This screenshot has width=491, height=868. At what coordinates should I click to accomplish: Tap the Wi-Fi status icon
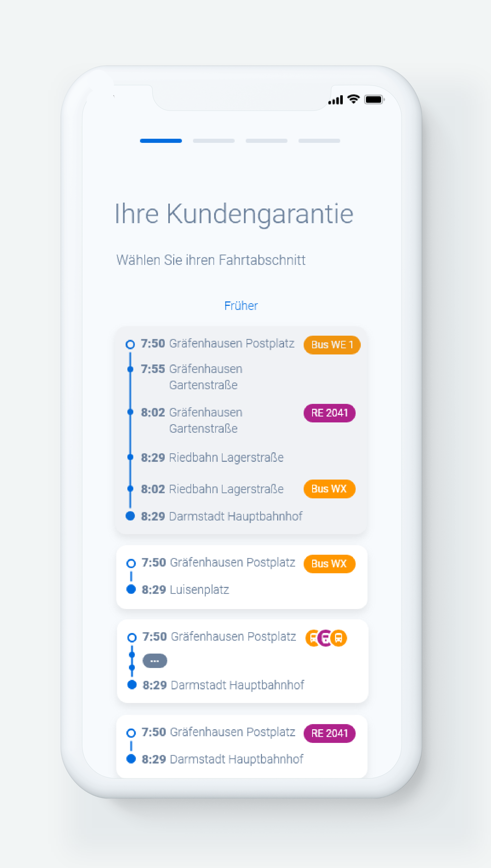353,99
